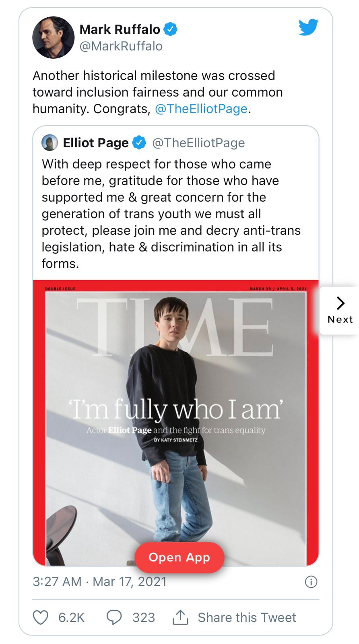Open the @MarkRuffalo handle
The width and height of the screenshot is (359, 644).
(x=121, y=46)
